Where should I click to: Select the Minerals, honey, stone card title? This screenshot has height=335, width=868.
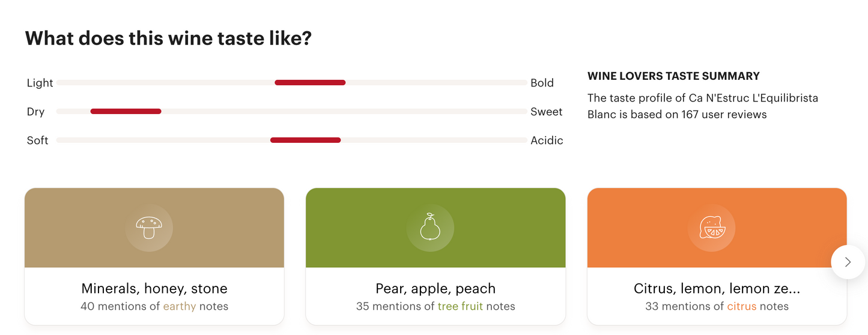tap(154, 288)
